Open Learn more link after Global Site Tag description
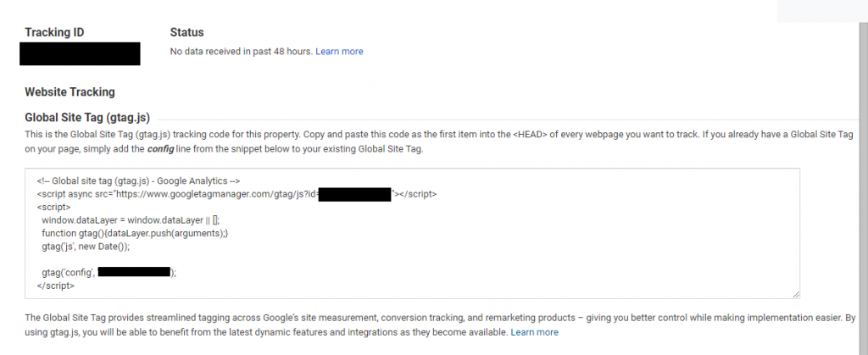 tap(534, 332)
